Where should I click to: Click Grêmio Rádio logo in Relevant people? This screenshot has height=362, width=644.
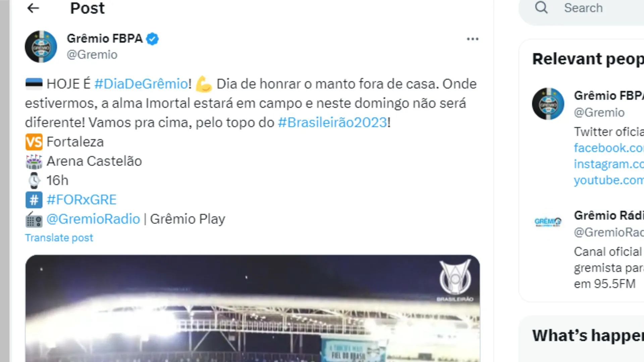click(548, 222)
